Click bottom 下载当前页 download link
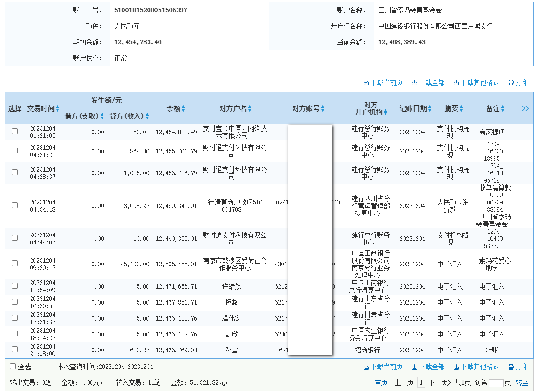The image size is (535, 392). point(383,367)
